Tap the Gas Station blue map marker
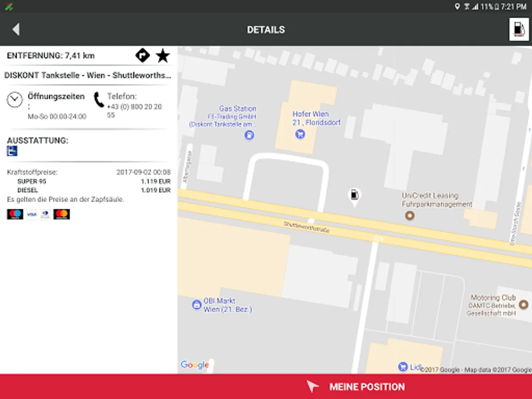This screenshot has height=399, width=532. click(249, 135)
